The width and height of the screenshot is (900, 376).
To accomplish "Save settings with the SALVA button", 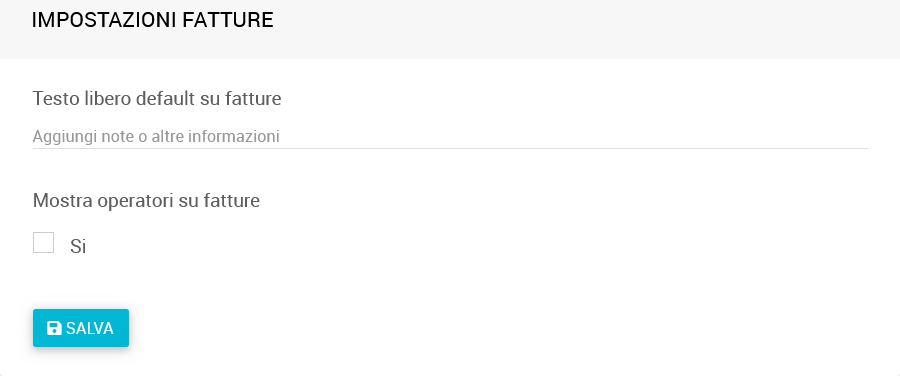I will [x=81, y=328].
